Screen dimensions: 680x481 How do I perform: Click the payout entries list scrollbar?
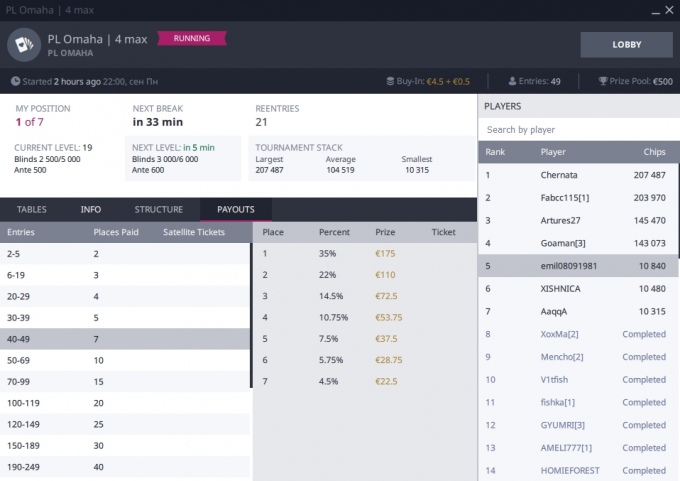point(251,315)
